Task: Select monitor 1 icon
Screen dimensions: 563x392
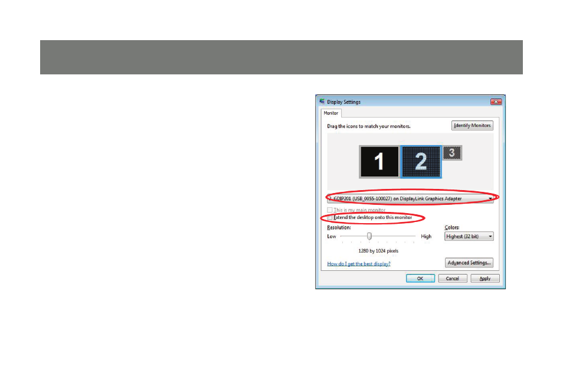Action: (x=379, y=162)
